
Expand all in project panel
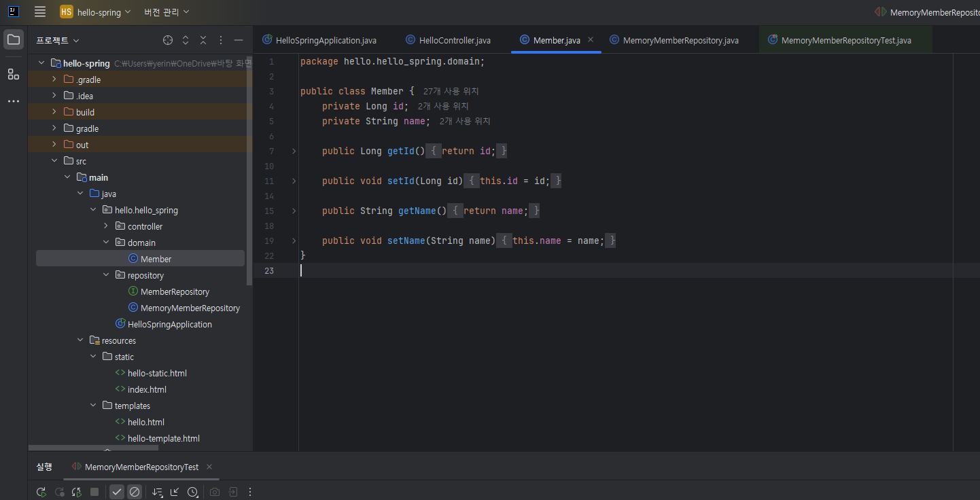coord(186,41)
